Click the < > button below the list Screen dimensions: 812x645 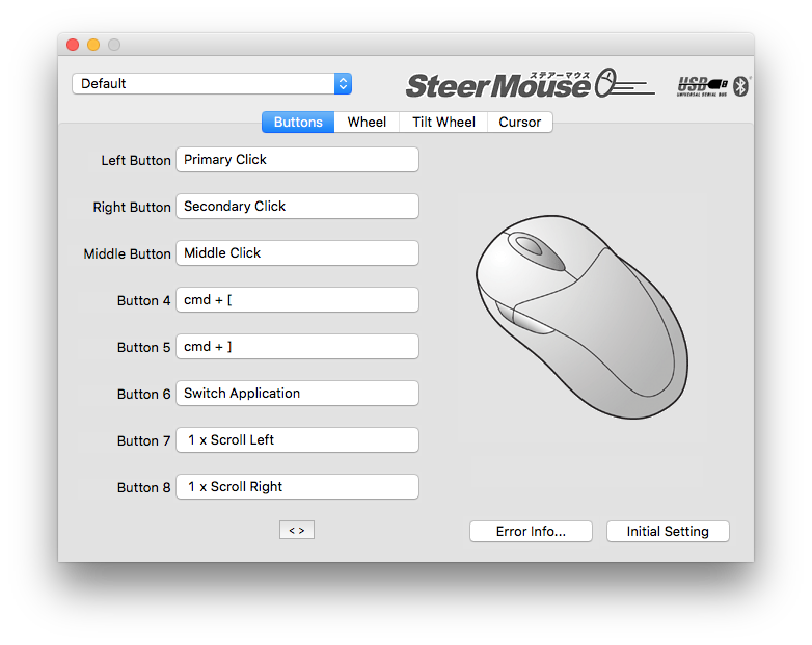[x=297, y=530]
